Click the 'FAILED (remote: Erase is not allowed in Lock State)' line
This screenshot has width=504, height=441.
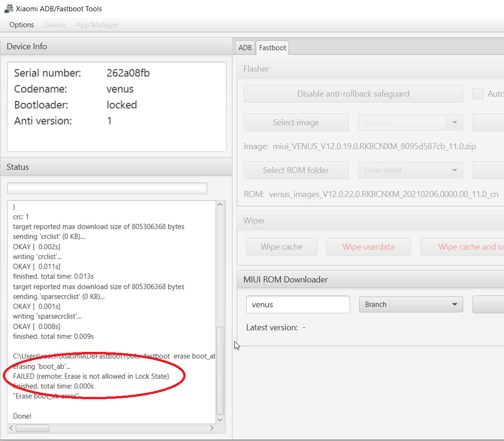pos(91,376)
